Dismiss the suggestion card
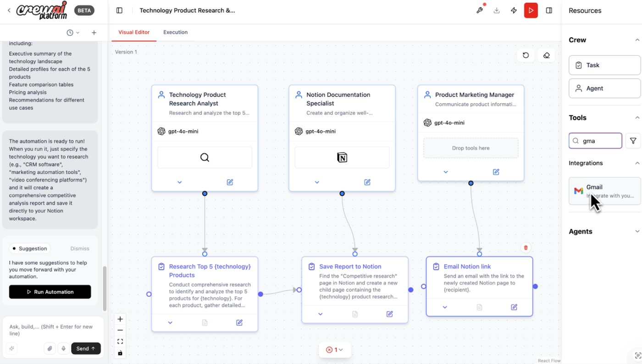The image size is (642, 364). click(80, 248)
